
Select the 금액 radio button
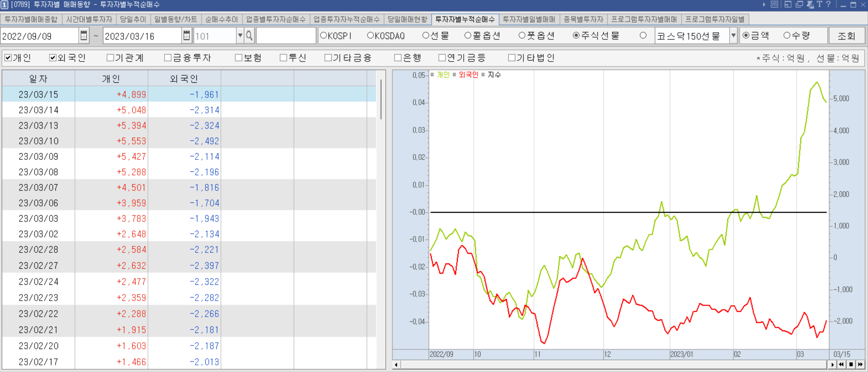[746, 35]
